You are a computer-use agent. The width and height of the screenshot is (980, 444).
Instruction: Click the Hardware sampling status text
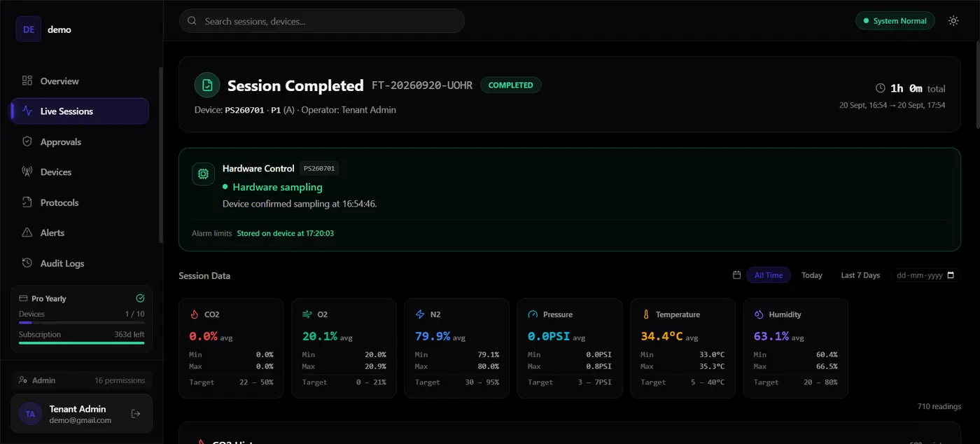277,187
